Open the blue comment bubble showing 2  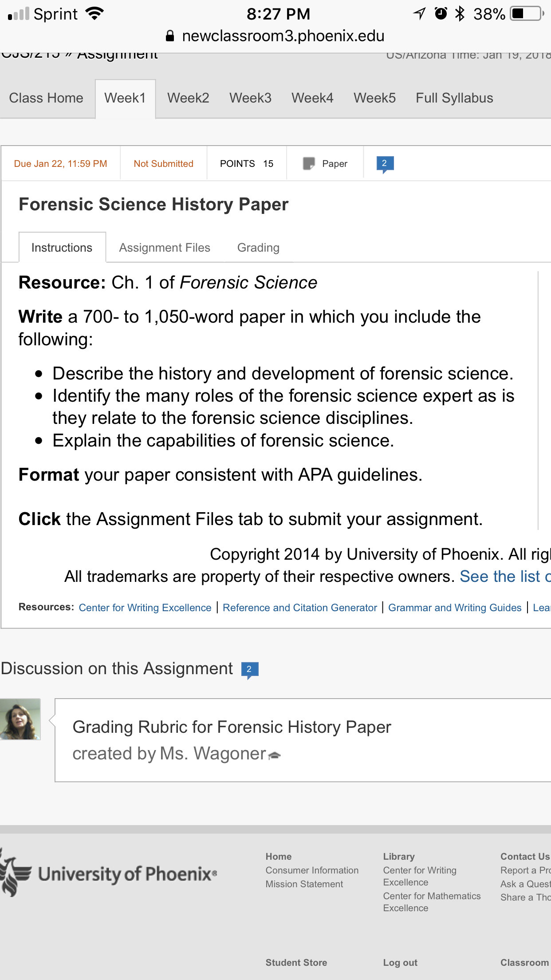(385, 164)
